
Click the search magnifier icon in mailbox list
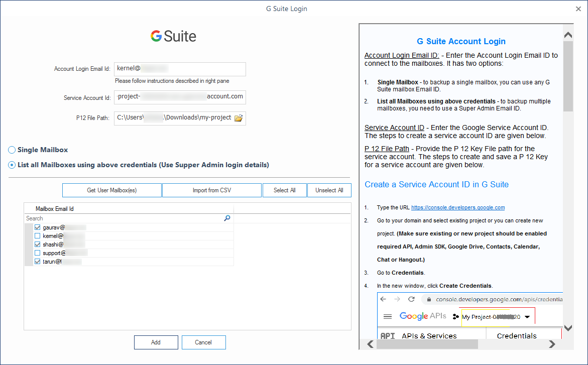coord(227,218)
